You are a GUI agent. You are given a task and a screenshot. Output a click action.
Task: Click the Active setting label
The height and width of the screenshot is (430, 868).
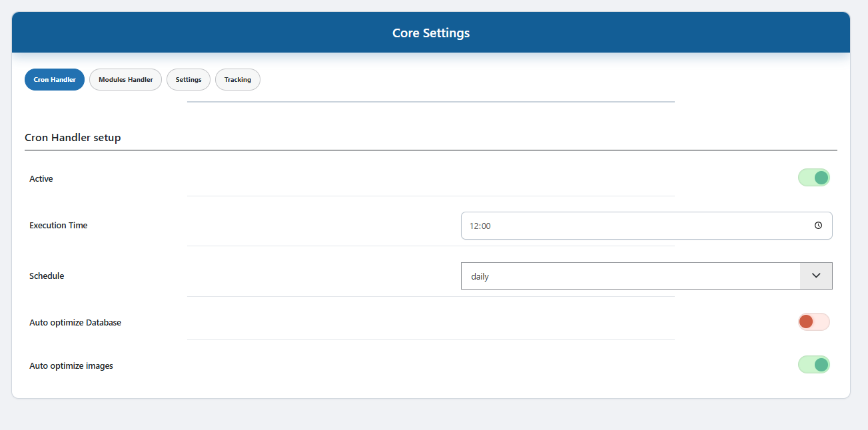[x=41, y=179]
